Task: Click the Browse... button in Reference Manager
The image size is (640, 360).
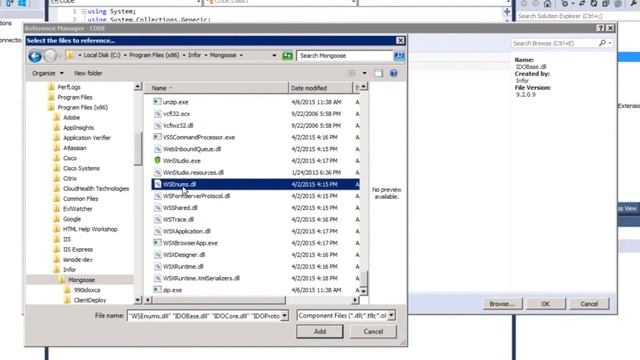Action: [x=502, y=304]
